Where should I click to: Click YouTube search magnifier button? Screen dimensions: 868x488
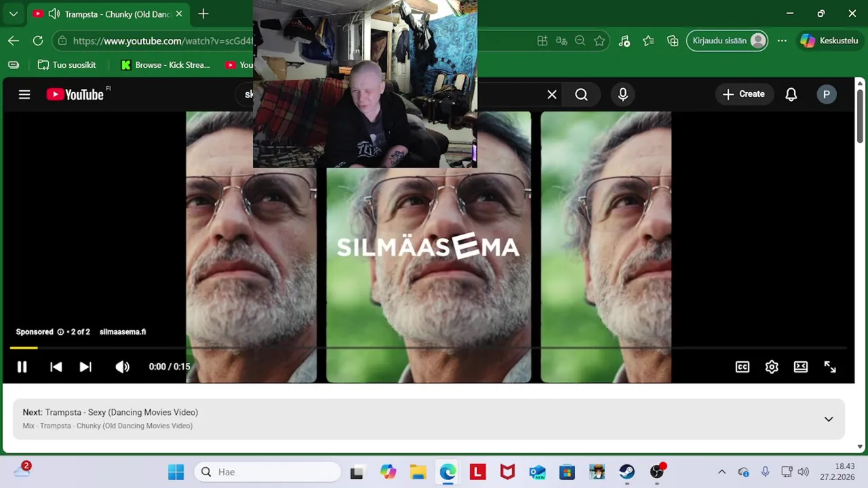click(581, 95)
